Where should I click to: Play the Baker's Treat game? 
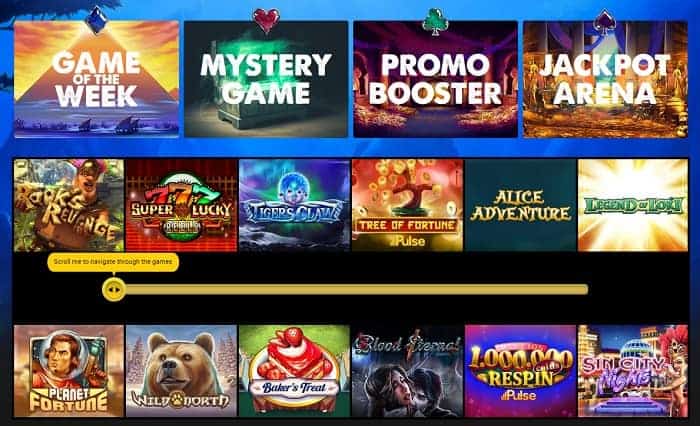(294, 371)
